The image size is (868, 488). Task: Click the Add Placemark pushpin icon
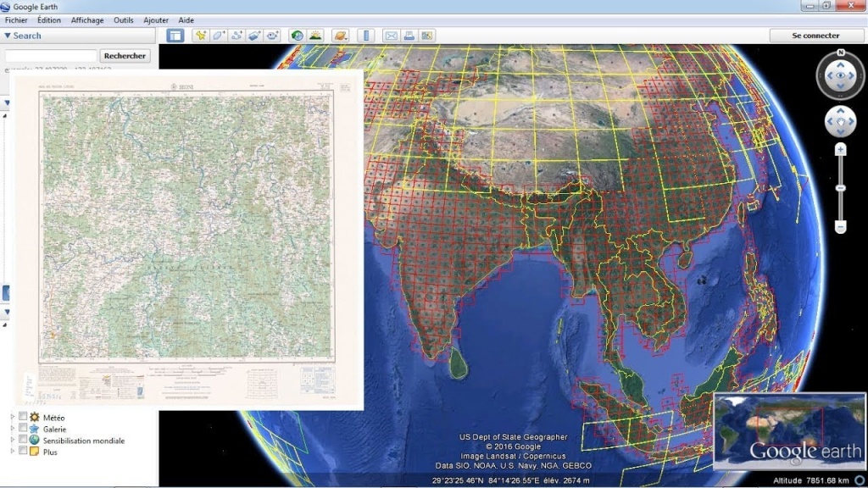pyautogui.click(x=200, y=36)
